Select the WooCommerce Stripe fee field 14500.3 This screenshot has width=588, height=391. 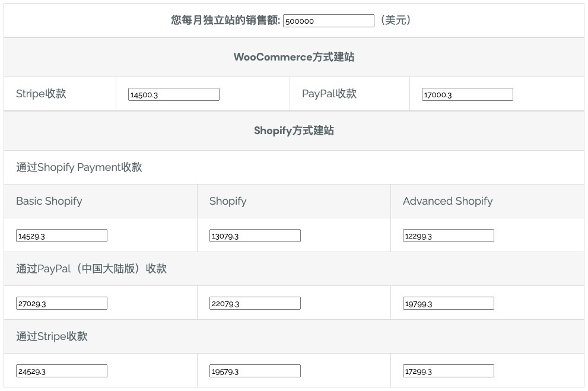click(174, 94)
